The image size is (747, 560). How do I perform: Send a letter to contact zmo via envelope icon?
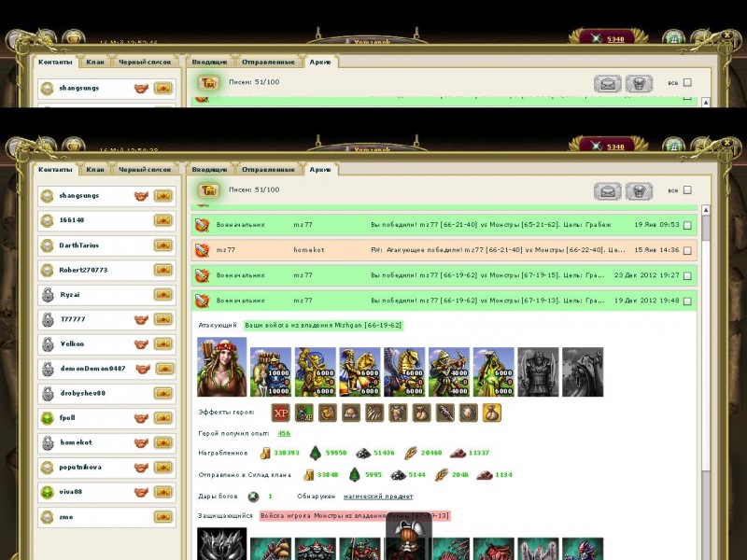pos(162,516)
